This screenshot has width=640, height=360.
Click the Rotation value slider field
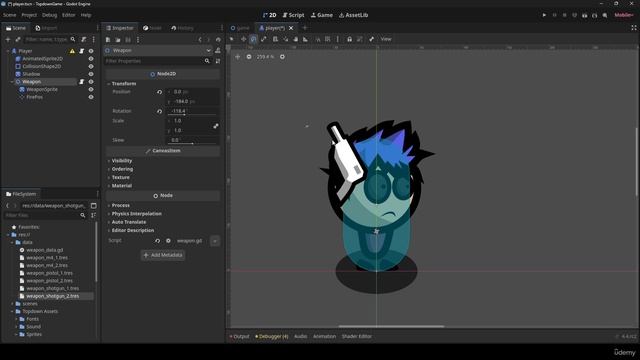pyautogui.click(x=193, y=111)
